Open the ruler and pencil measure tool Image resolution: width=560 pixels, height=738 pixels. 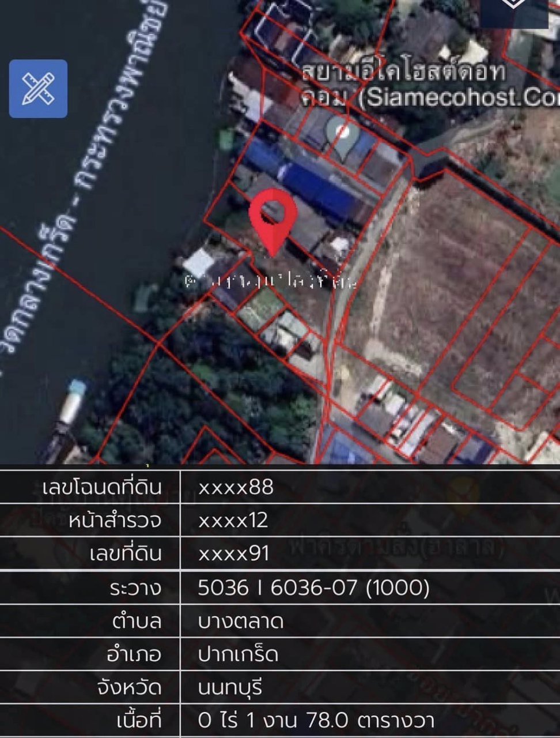point(38,89)
